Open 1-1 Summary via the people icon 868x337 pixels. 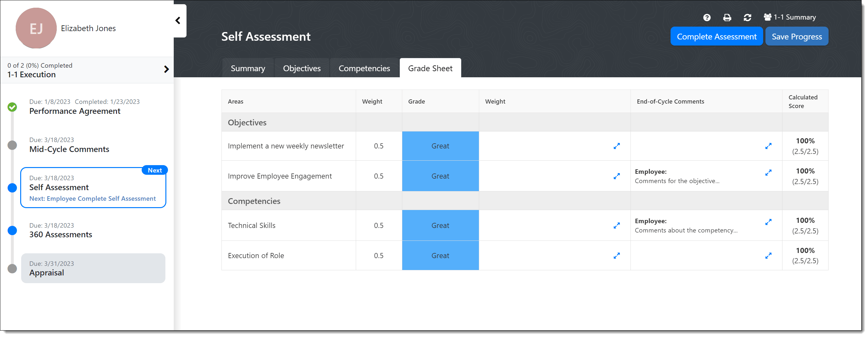[x=790, y=17]
